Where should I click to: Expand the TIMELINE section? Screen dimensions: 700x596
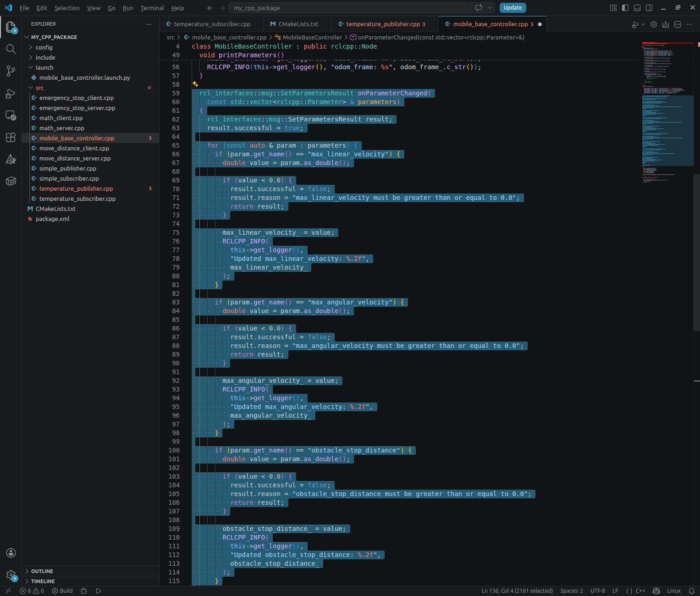tap(90, 581)
